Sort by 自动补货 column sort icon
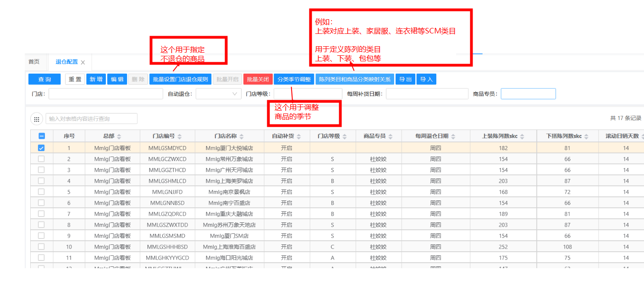644x297 pixels. tap(299, 136)
